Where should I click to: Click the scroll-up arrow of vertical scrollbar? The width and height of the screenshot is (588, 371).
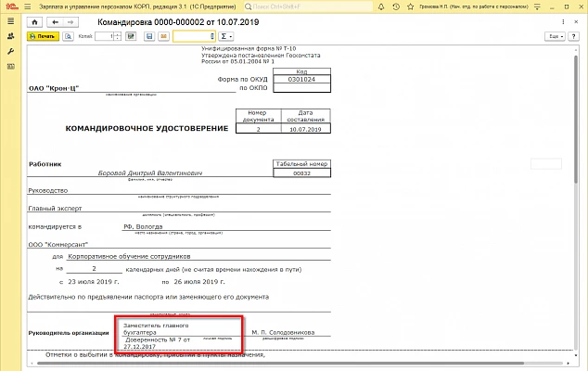click(576, 49)
